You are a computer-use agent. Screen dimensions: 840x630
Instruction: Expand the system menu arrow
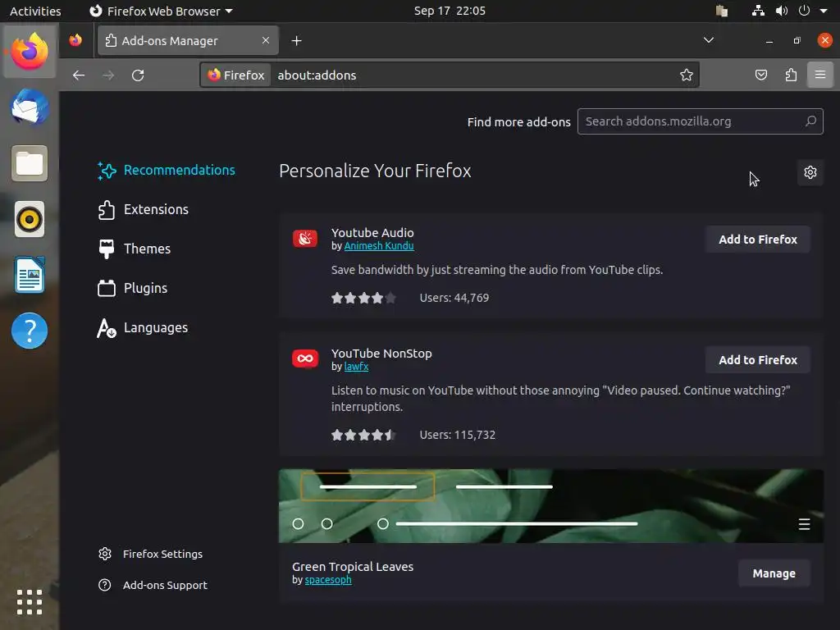[824, 11]
